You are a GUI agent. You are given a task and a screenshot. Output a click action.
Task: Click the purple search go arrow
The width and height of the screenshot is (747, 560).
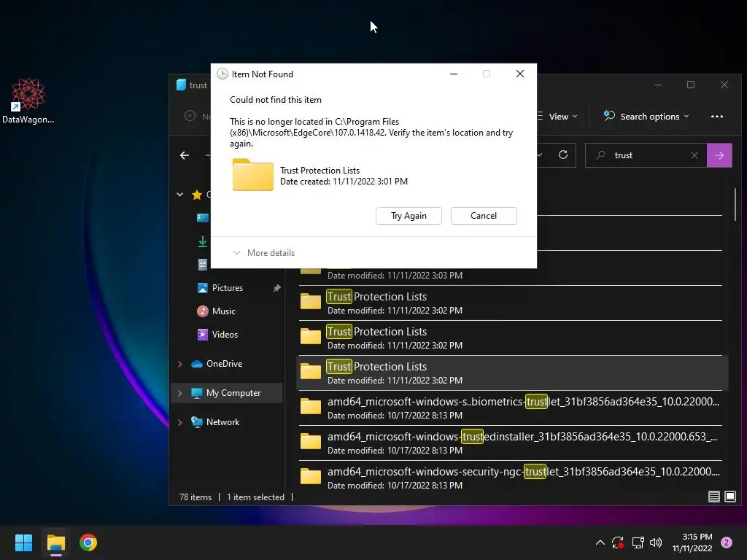point(719,155)
